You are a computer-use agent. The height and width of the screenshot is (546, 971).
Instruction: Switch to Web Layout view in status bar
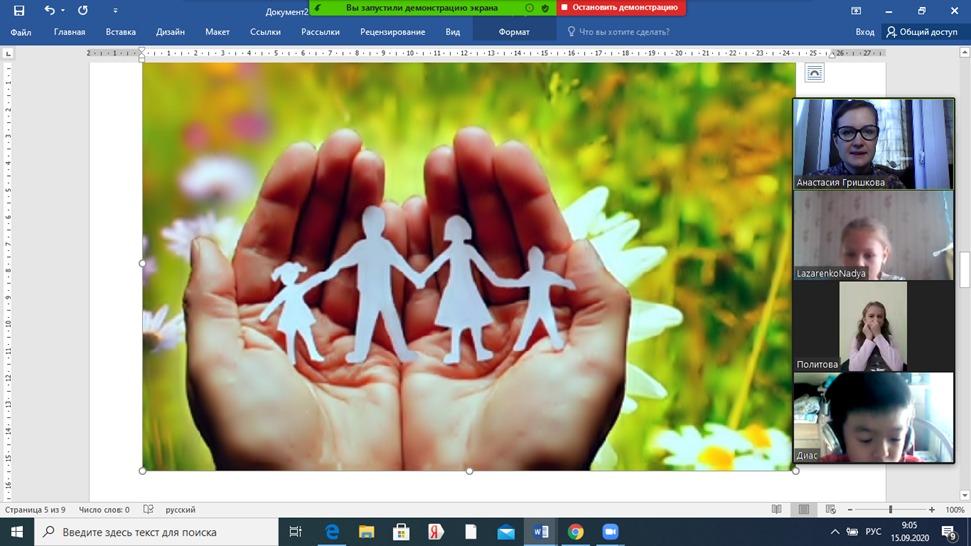[828, 510]
